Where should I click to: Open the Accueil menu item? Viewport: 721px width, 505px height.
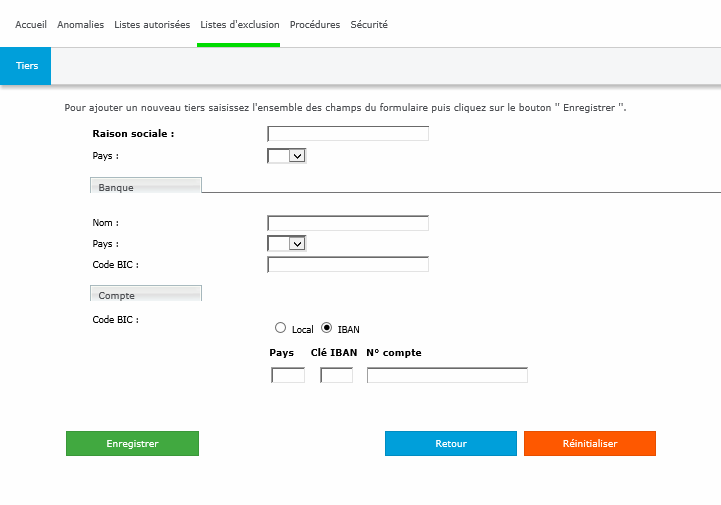tap(31, 24)
